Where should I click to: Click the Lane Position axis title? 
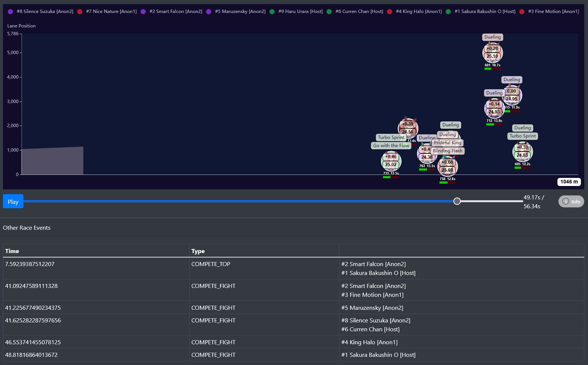22,26
